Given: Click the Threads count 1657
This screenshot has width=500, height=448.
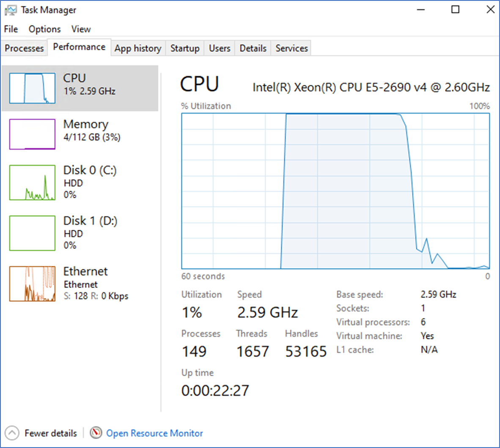Looking at the screenshot, I should pyautogui.click(x=253, y=352).
